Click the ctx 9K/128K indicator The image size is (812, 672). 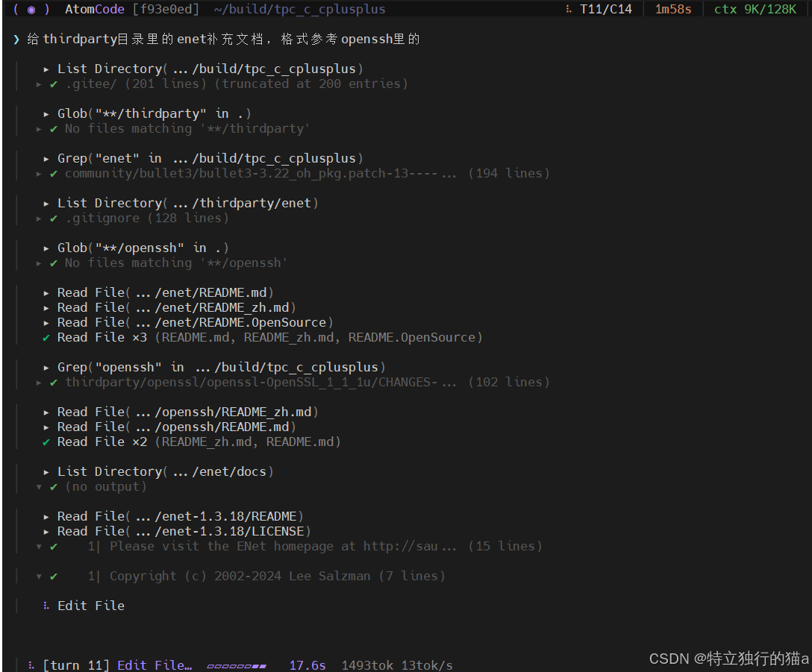coord(755,9)
